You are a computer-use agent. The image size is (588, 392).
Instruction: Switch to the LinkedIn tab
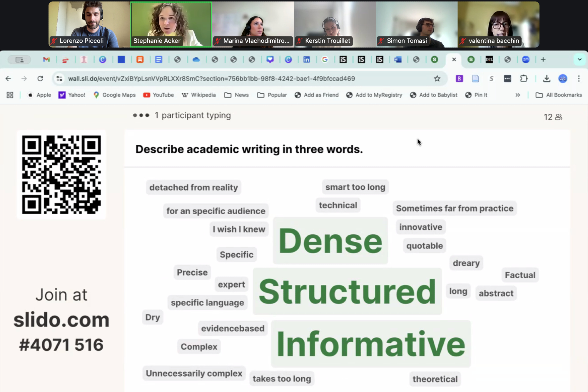coord(306,60)
